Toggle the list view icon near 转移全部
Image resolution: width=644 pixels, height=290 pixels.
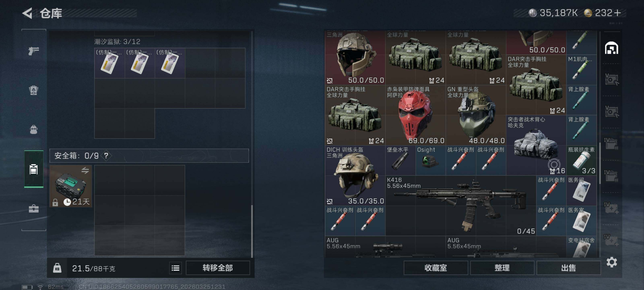[175, 268]
